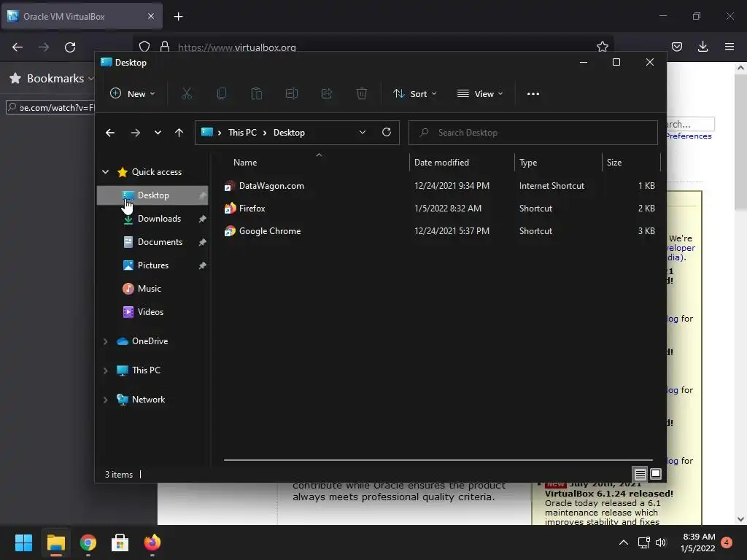Select Videos in Quick access
The height and width of the screenshot is (560, 747).
click(x=152, y=312)
